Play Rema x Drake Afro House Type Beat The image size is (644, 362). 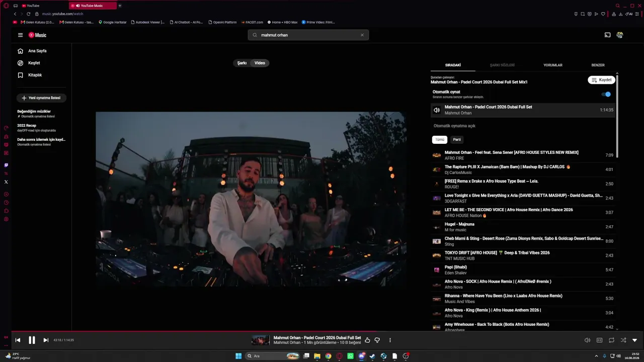[523, 184]
